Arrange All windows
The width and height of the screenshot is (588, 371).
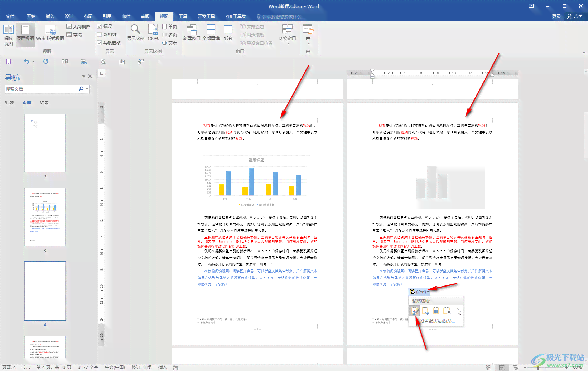pyautogui.click(x=211, y=33)
